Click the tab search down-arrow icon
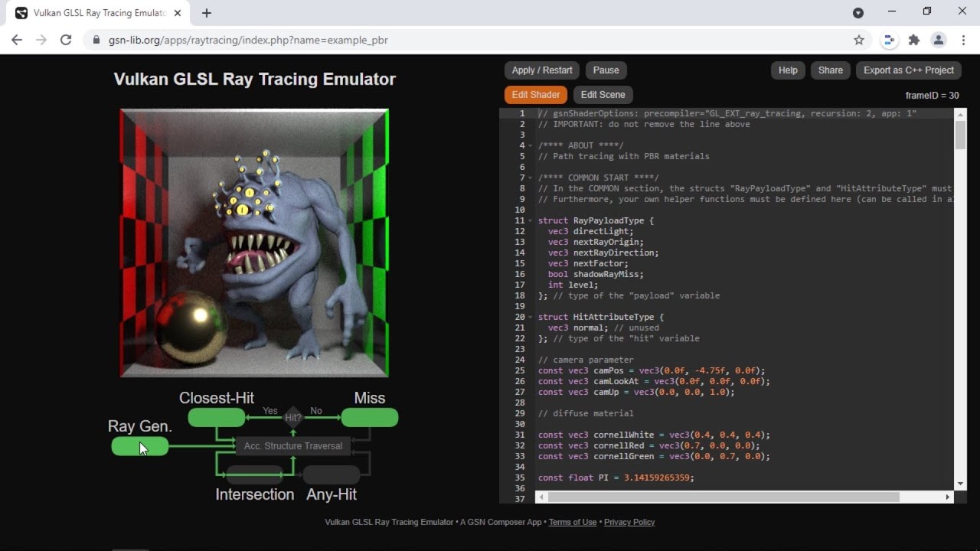The height and width of the screenshot is (551, 980). point(858,13)
